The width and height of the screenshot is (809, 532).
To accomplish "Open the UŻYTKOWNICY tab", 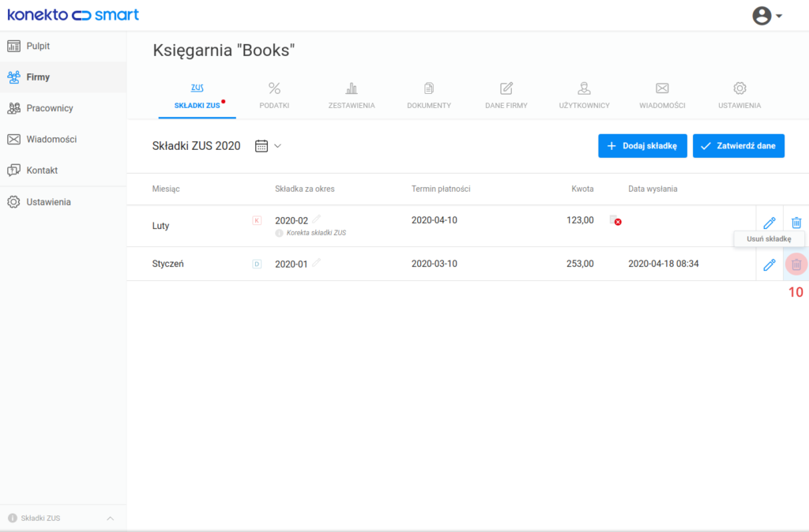I will click(584, 96).
